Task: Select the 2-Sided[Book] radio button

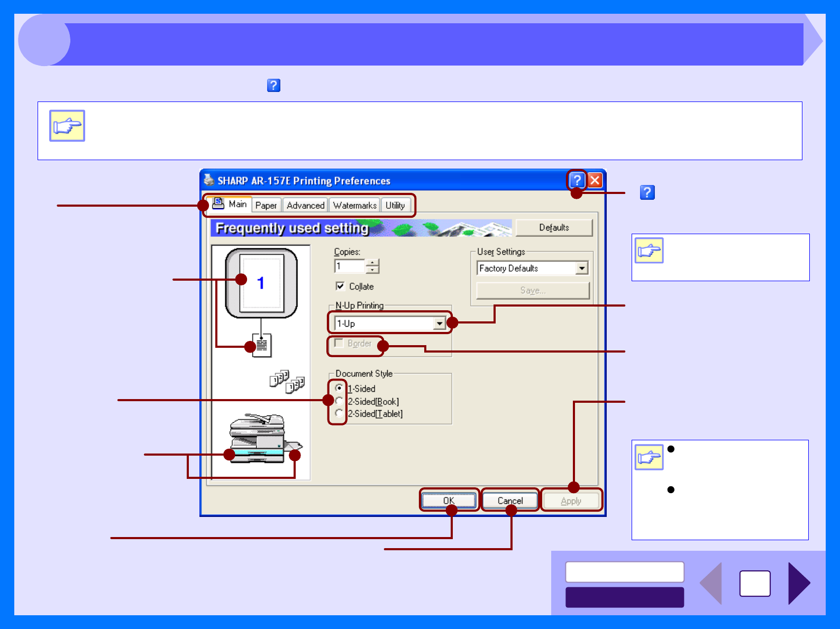Action: tap(339, 401)
